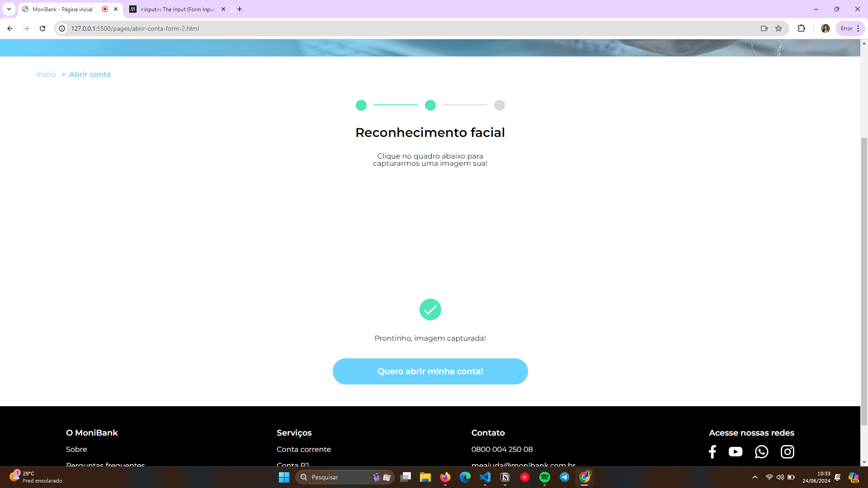Screen dimensions: 868x488
Task: Open a new browser tab
Action: click(240, 9)
